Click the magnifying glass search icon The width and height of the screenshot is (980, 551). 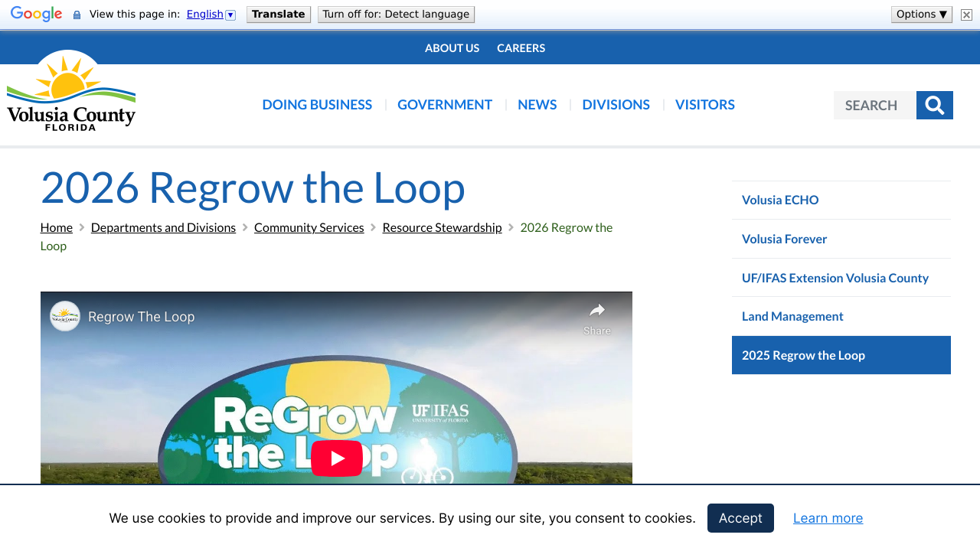click(x=934, y=105)
